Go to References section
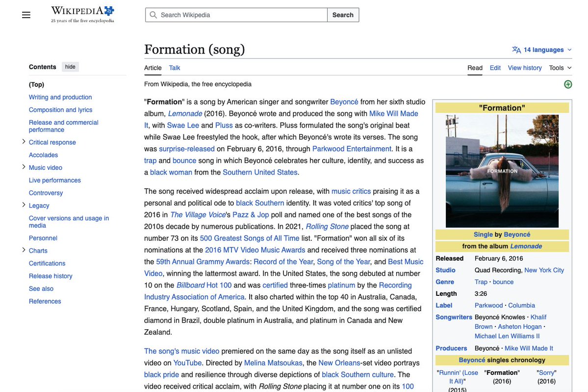This screenshot has width=588, height=392. (45, 301)
